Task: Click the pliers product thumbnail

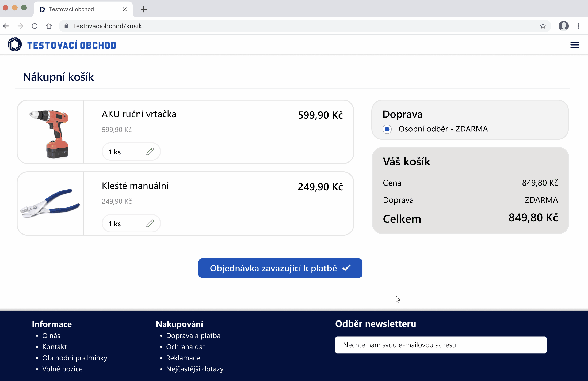Action: click(50, 203)
